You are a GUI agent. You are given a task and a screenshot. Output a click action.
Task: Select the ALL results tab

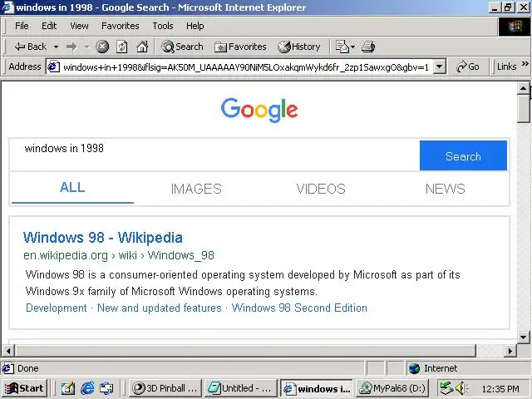pyautogui.click(x=72, y=188)
